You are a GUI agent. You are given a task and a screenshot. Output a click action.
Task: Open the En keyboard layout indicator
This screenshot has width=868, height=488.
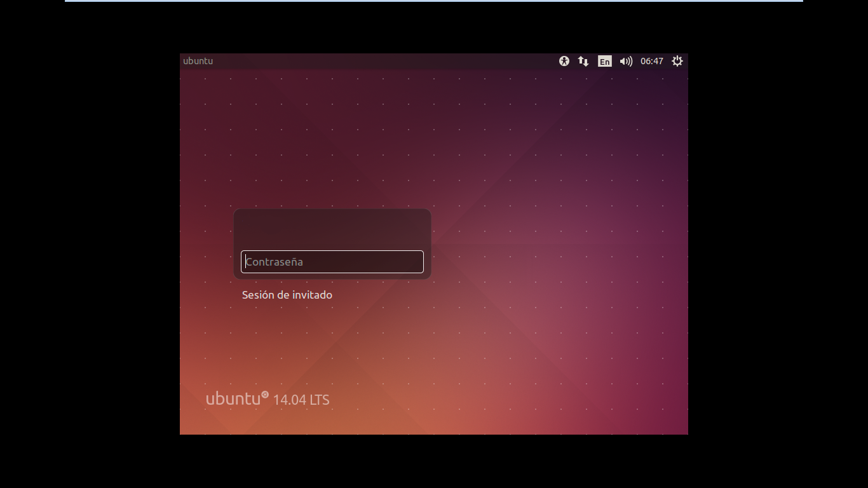click(604, 61)
